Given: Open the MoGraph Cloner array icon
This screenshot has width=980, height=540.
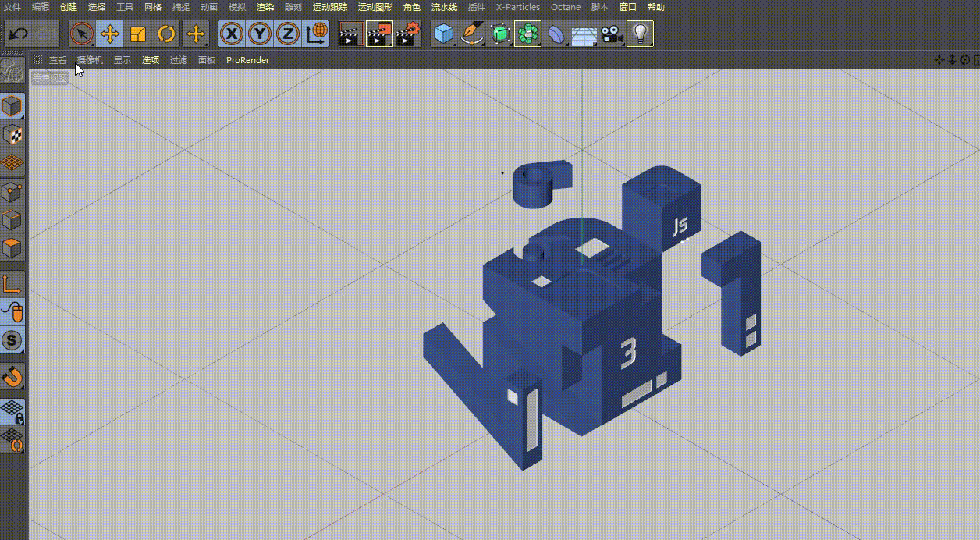Looking at the screenshot, I should (x=528, y=34).
